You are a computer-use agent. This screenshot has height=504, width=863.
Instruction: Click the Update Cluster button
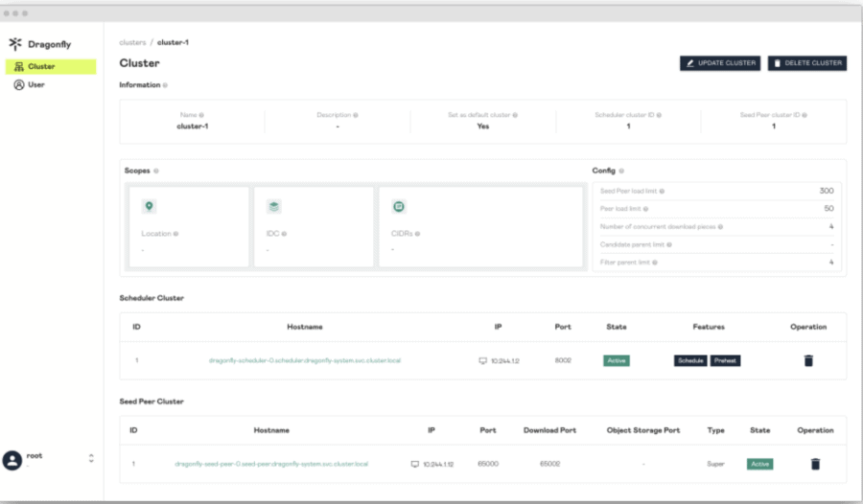click(720, 63)
